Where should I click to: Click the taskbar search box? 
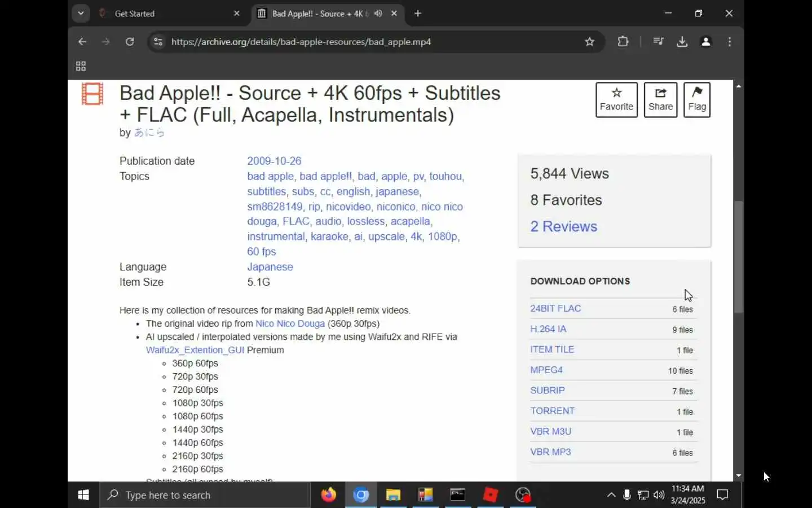point(205,495)
